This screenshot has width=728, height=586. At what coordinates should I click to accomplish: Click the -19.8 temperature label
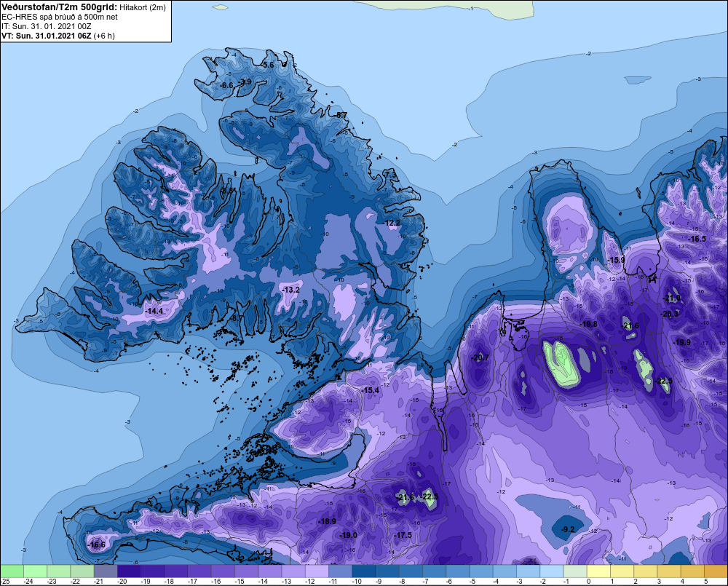click(x=589, y=324)
